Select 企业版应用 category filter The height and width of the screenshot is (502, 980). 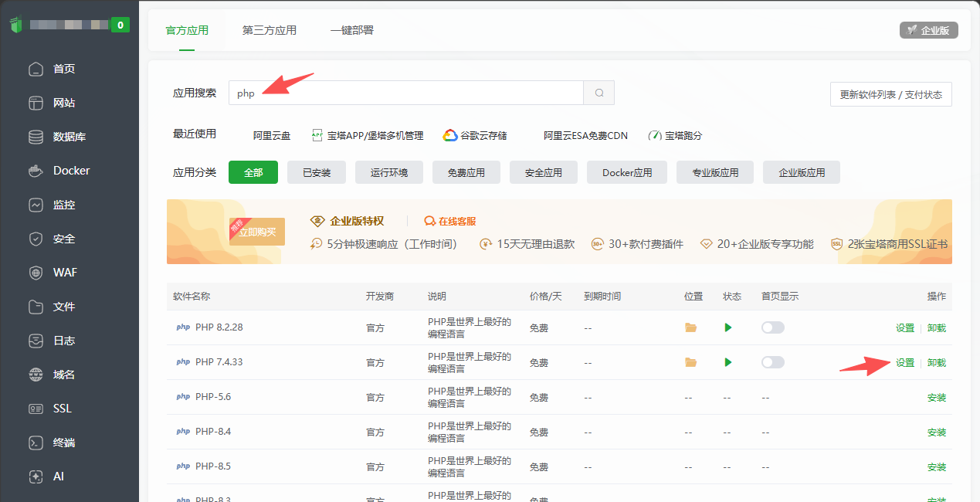802,172
